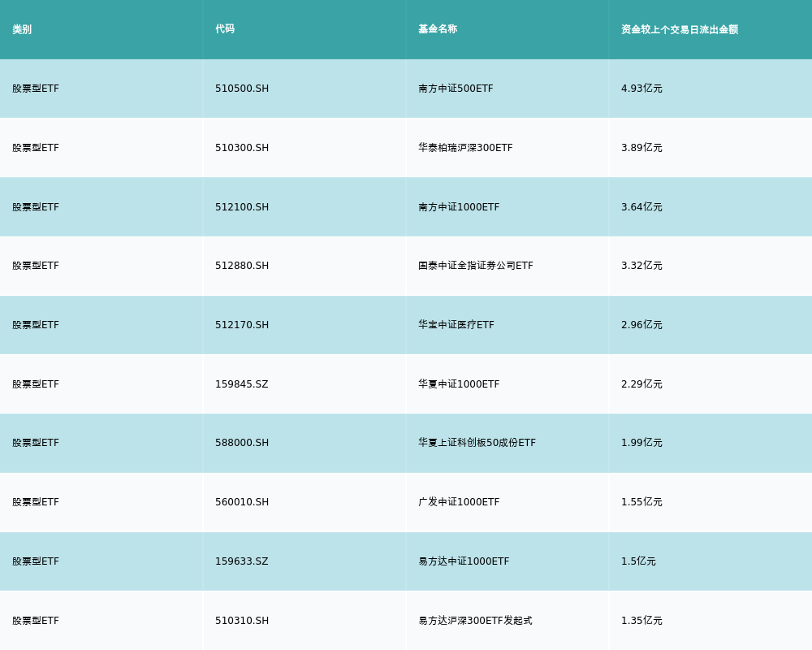Click 股票型ETF in the 512170.SH row
The image size is (812, 650).
coord(36,325)
